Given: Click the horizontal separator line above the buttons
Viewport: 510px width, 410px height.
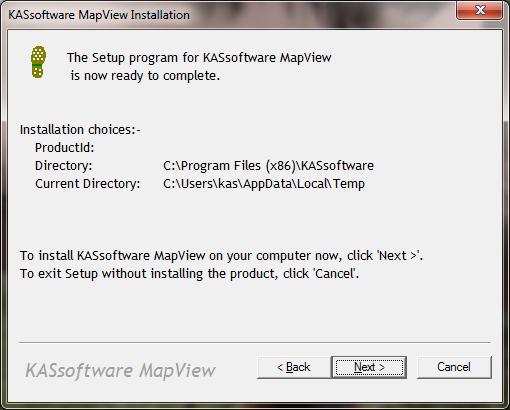Looking at the screenshot, I should point(255,342).
